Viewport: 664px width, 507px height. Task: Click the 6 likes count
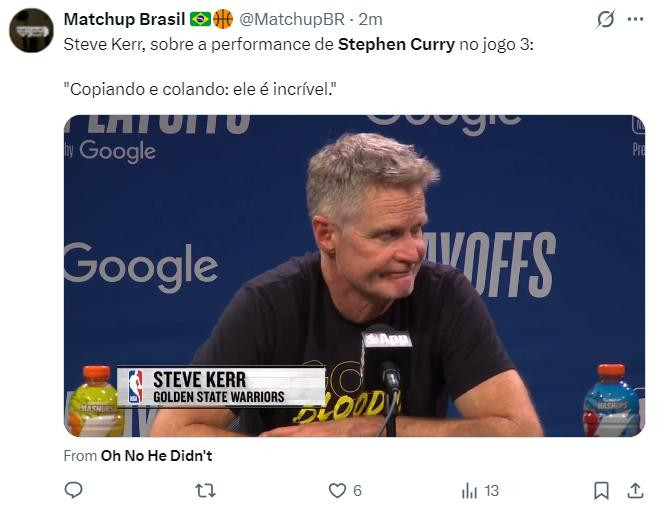pos(357,491)
